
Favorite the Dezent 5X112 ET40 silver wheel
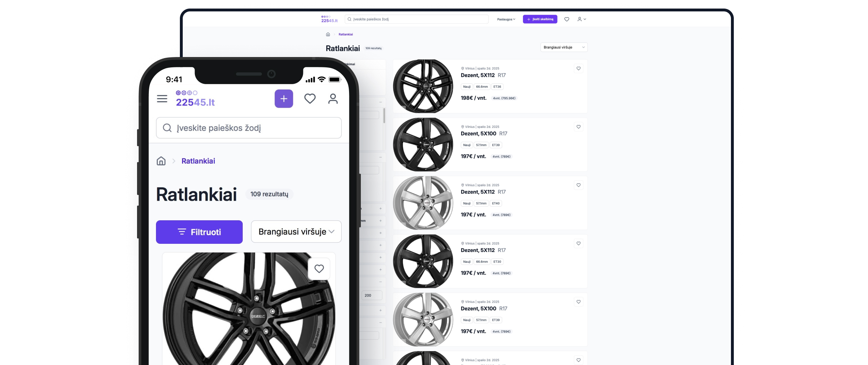click(x=579, y=185)
